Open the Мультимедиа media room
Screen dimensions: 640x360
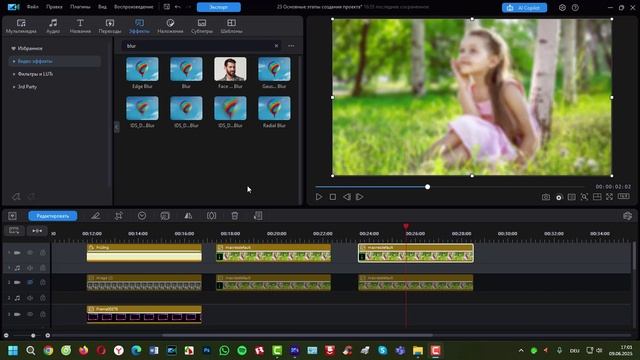(21, 26)
